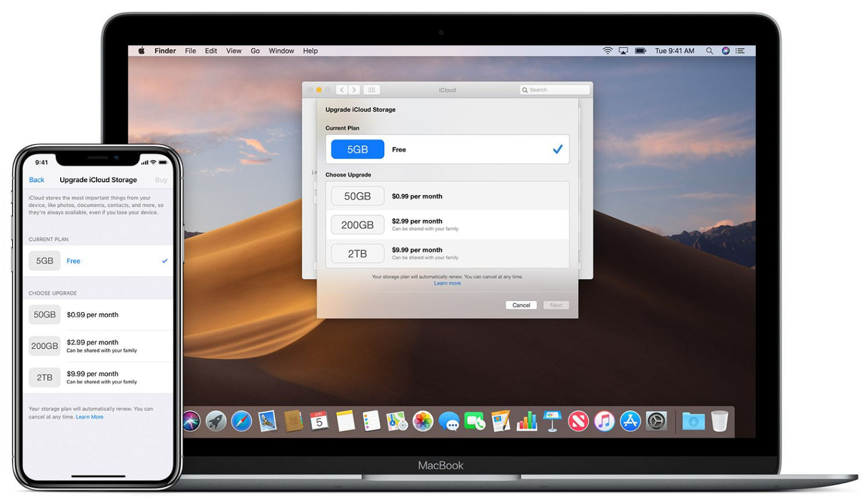Open System Preferences gear in dock
868x499 pixels.
click(x=656, y=421)
